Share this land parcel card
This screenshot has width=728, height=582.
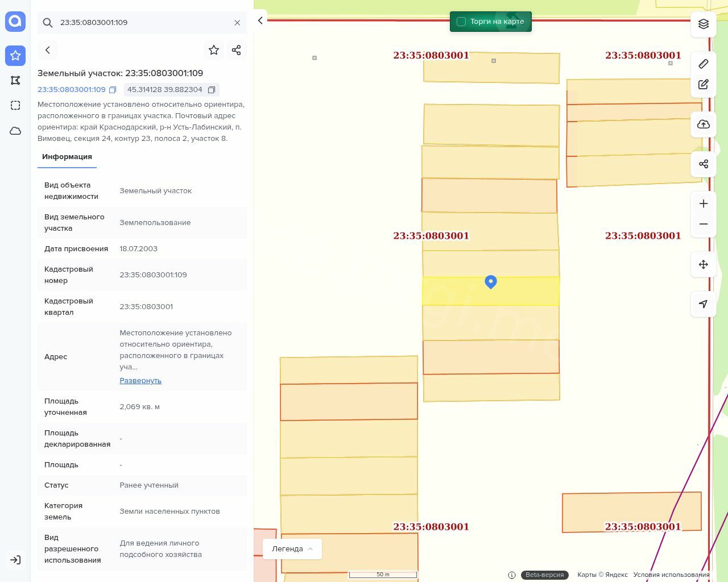(x=237, y=50)
